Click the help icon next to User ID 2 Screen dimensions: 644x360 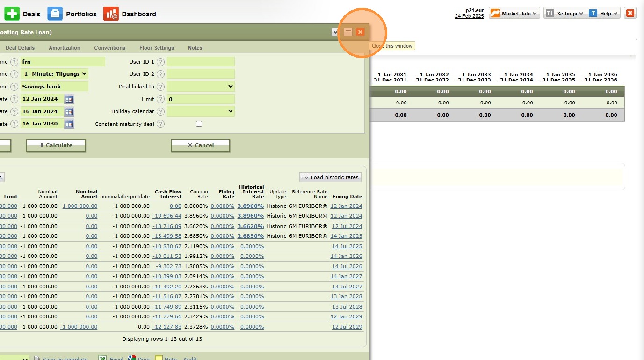(160, 74)
